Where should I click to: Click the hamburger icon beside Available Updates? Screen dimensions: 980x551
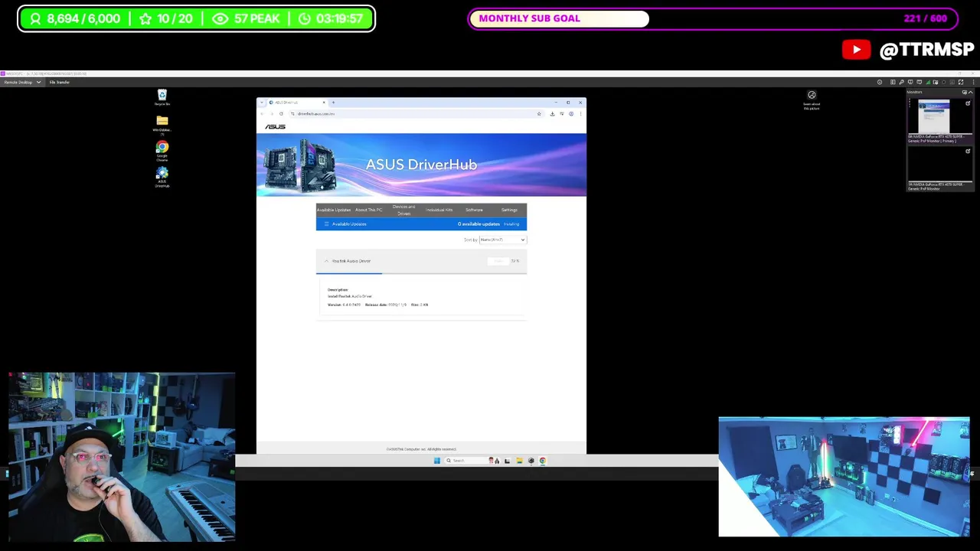tap(326, 223)
